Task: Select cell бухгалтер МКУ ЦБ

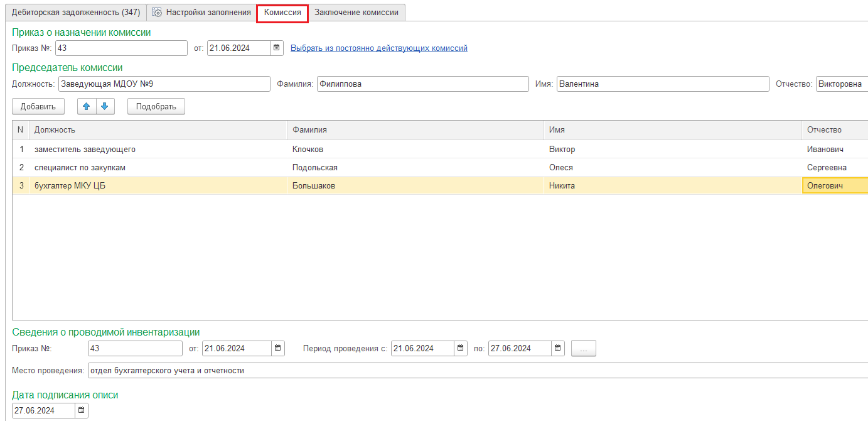Action: tap(158, 186)
